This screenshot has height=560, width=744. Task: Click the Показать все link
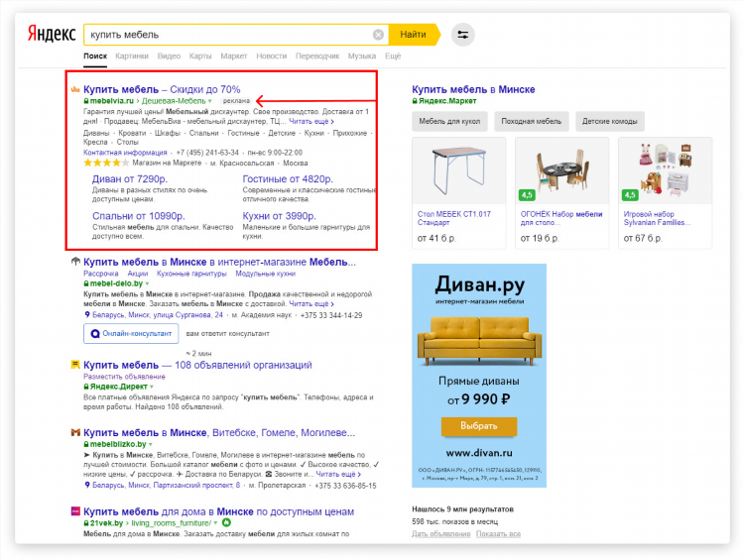tap(498, 534)
